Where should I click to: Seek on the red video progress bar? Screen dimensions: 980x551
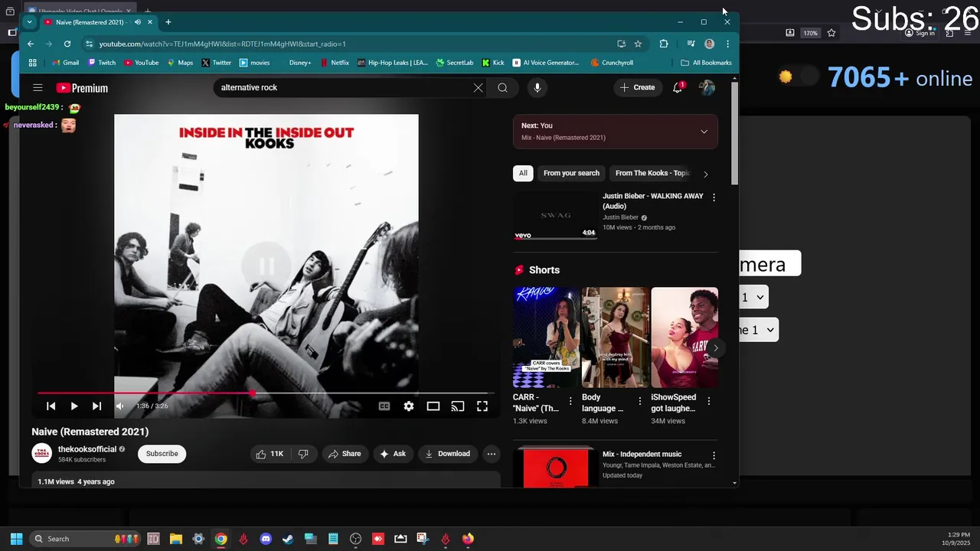click(266, 393)
